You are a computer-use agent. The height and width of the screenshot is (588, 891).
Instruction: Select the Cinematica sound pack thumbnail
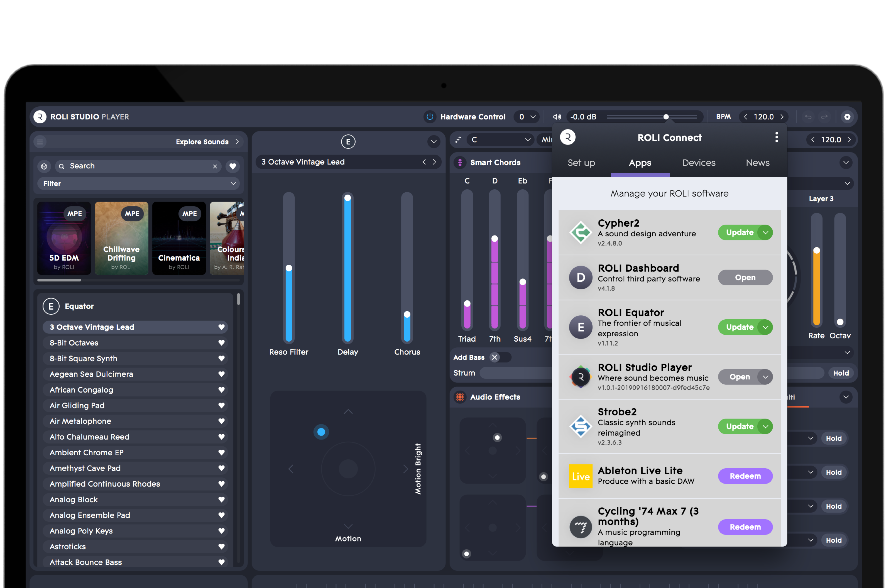click(x=179, y=238)
